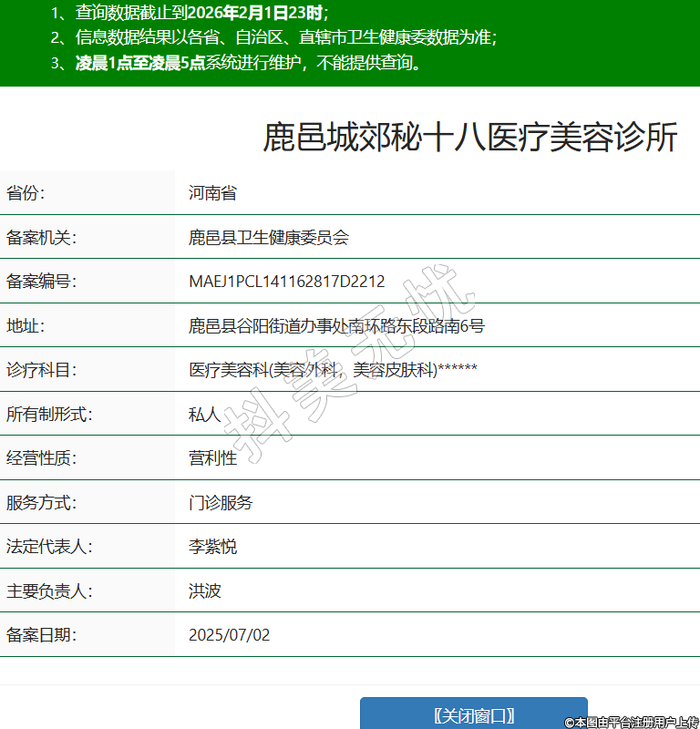This screenshot has height=729, width=700.
Task: Click the business nature value 营利性
Action: click(x=212, y=458)
